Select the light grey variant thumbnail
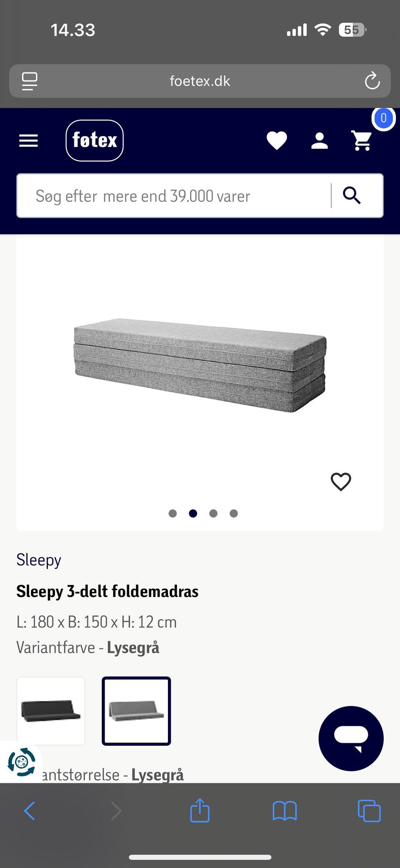 [x=136, y=711]
